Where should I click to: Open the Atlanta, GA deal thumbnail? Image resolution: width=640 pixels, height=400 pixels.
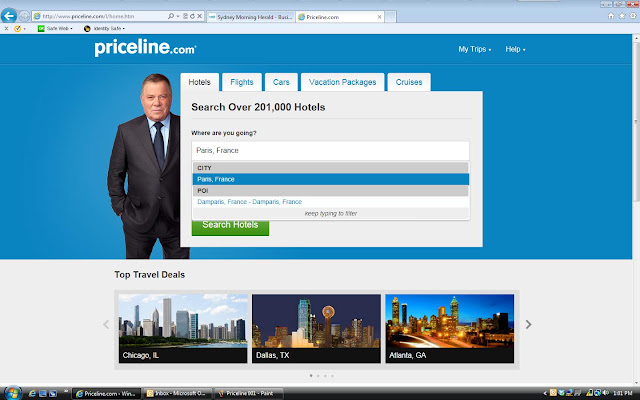[449, 329]
